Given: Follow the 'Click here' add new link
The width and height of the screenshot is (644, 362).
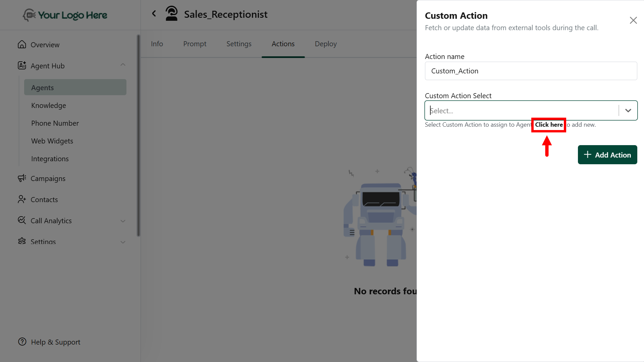Looking at the screenshot, I should click(x=549, y=125).
